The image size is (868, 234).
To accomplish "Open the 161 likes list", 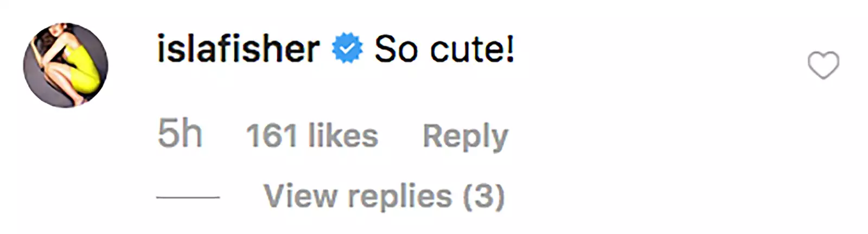I will tap(312, 135).
